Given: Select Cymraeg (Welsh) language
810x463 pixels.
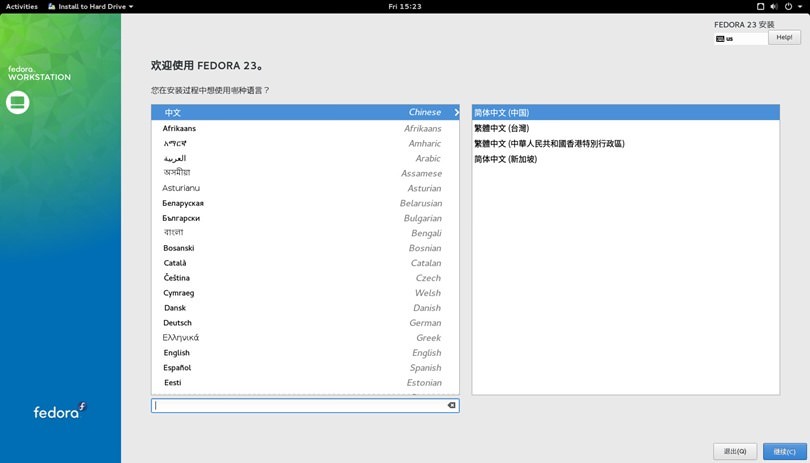Looking at the screenshot, I should click(305, 293).
